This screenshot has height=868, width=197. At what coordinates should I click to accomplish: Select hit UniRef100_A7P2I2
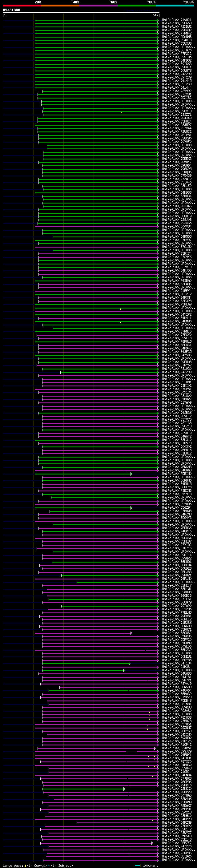tap(176, 54)
